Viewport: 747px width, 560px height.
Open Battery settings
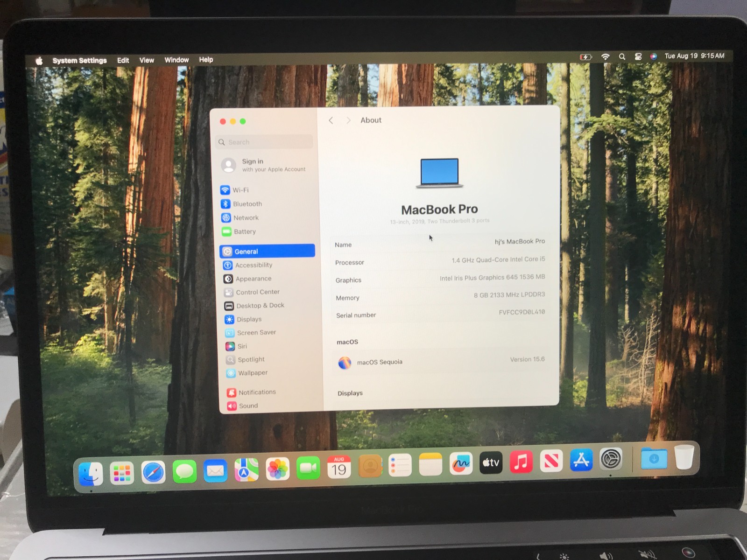coord(245,231)
